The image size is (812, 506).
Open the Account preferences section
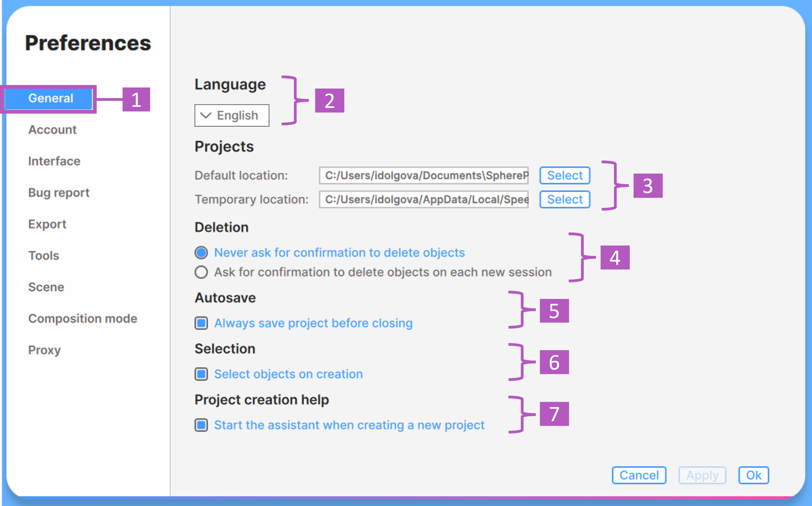click(x=52, y=130)
